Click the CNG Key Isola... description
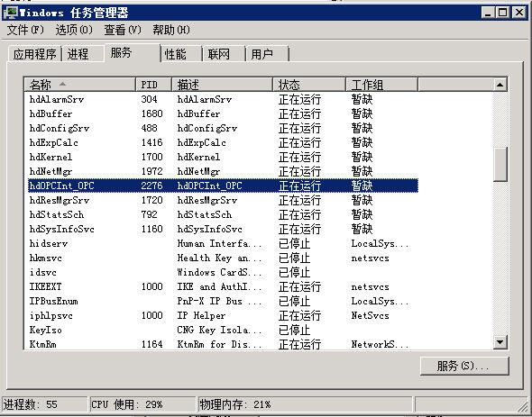 219,330
